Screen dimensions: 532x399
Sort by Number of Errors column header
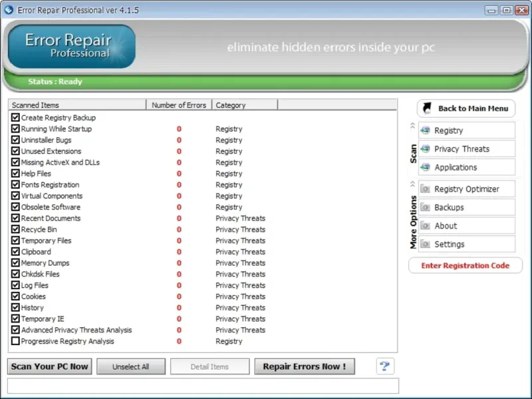(179, 105)
